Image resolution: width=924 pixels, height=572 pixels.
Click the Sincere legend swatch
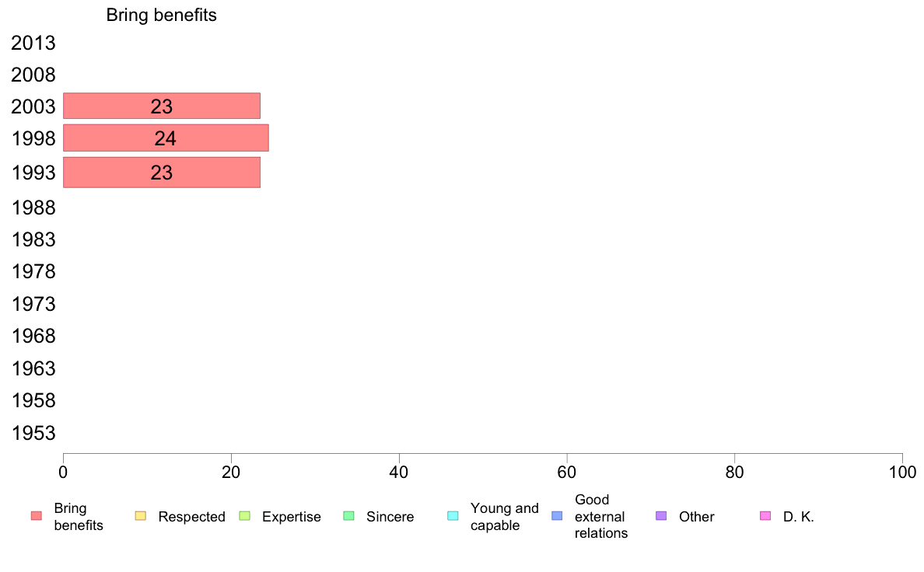pyautogui.click(x=349, y=516)
